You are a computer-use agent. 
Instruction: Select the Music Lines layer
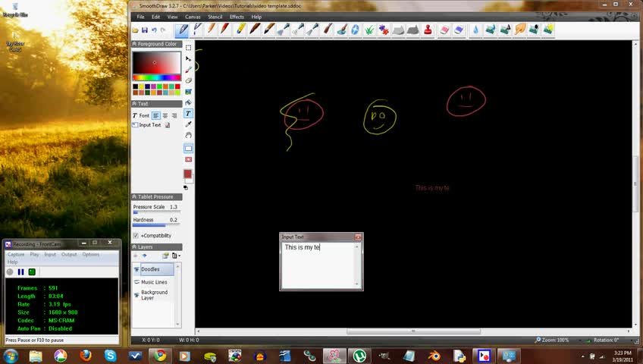coord(154,282)
